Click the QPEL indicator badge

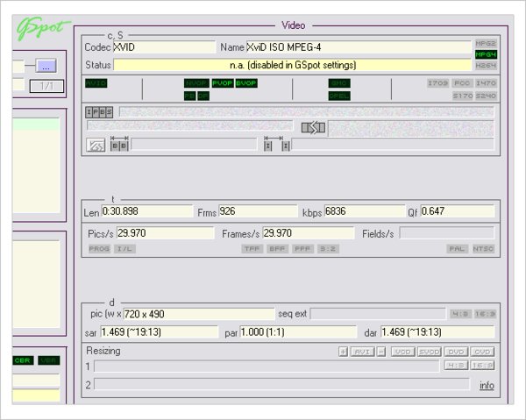(339, 96)
